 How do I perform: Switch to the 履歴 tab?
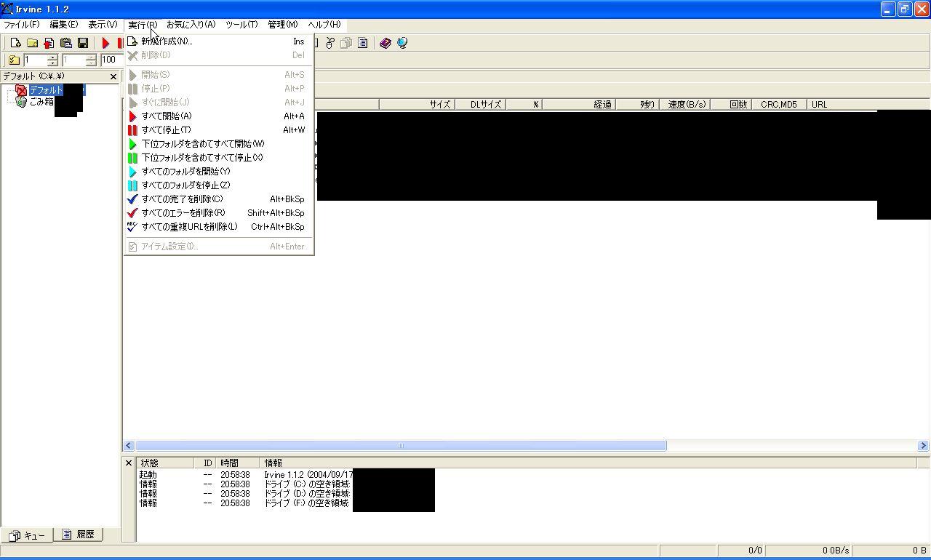pos(79,535)
